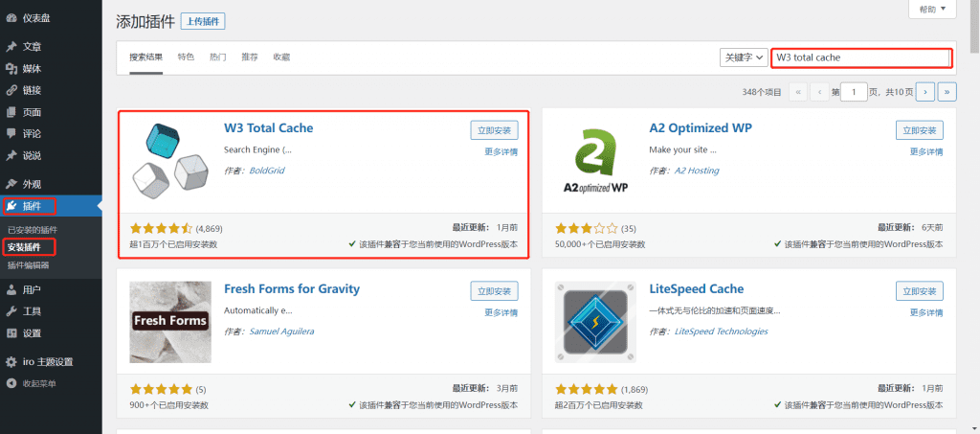The height and width of the screenshot is (434, 980).
Task: Go to next results page arrow
Action: pyautogui.click(x=924, y=92)
